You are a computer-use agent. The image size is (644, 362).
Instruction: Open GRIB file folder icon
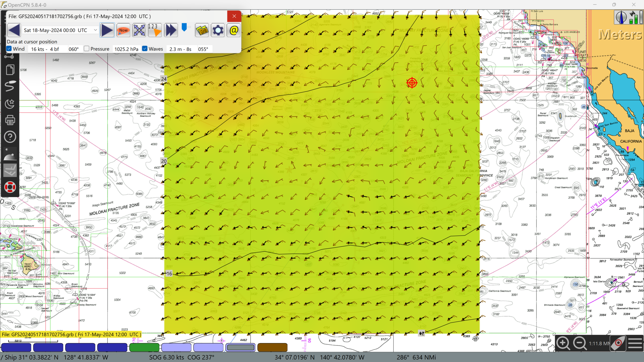point(202,30)
